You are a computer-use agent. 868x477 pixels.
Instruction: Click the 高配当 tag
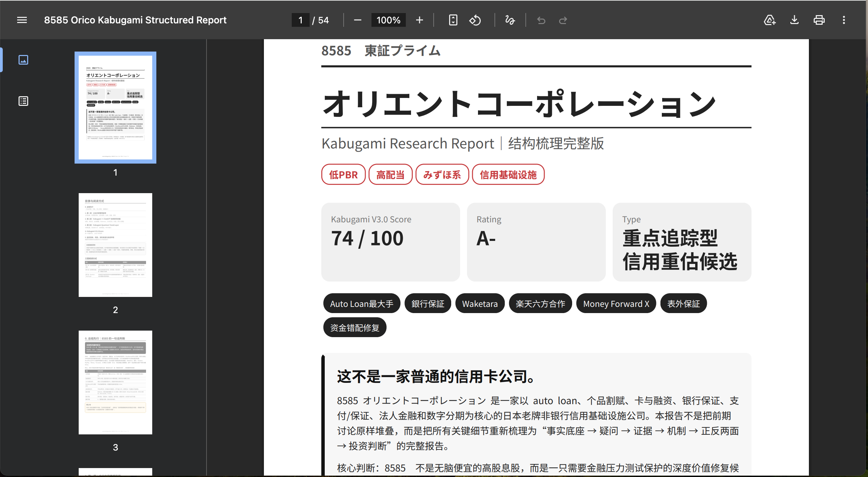coord(390,175)
